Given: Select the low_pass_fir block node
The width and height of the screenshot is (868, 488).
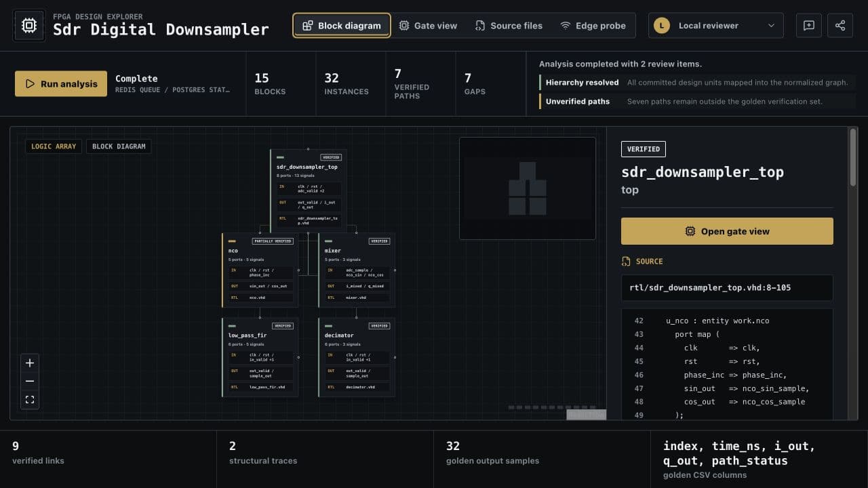Looking at the screenshot, I should tap(260, 357).
